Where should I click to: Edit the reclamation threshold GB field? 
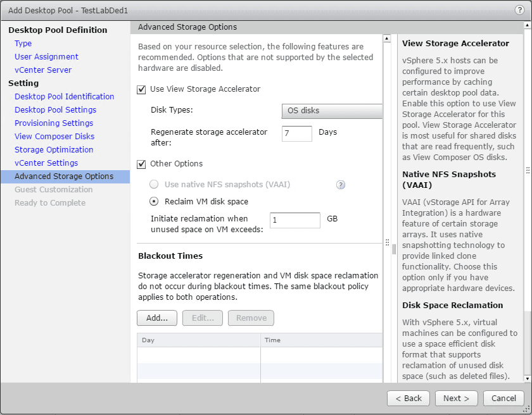pos(295,220)
